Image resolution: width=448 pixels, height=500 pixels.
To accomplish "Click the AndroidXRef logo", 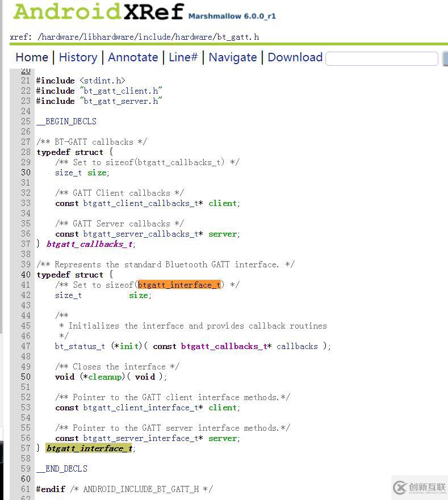I will (x=99, y=12).
